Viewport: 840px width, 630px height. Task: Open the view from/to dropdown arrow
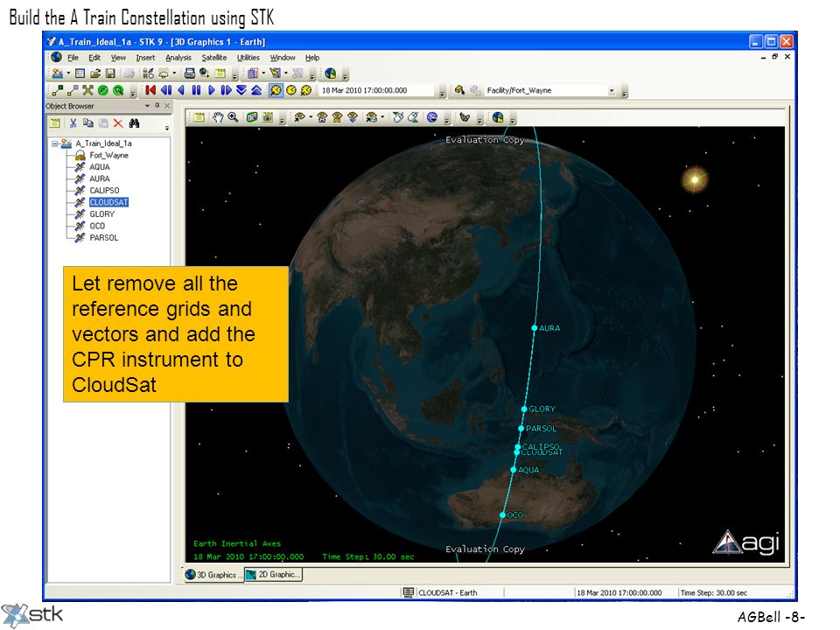point(311,116)
